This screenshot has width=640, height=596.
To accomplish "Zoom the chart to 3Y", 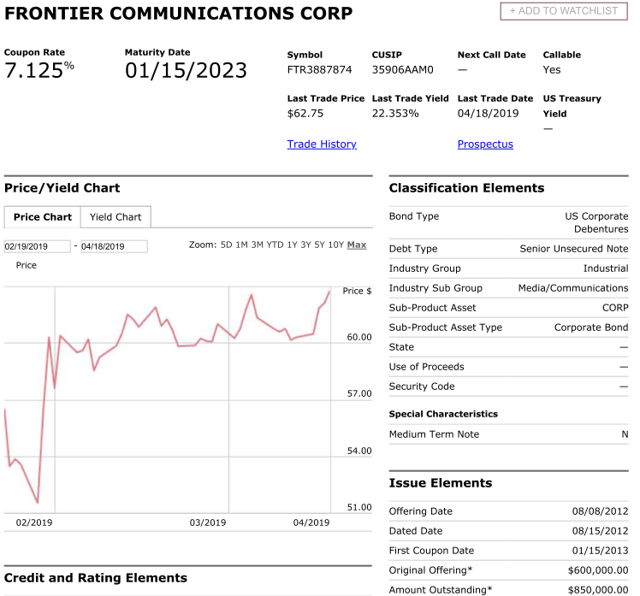I will click(x=306, y=245).
